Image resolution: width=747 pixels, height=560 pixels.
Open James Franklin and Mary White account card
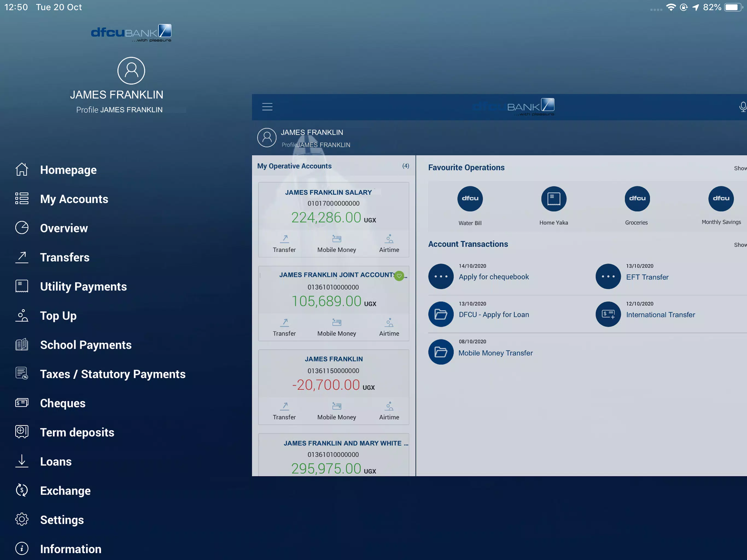[333, 455]
